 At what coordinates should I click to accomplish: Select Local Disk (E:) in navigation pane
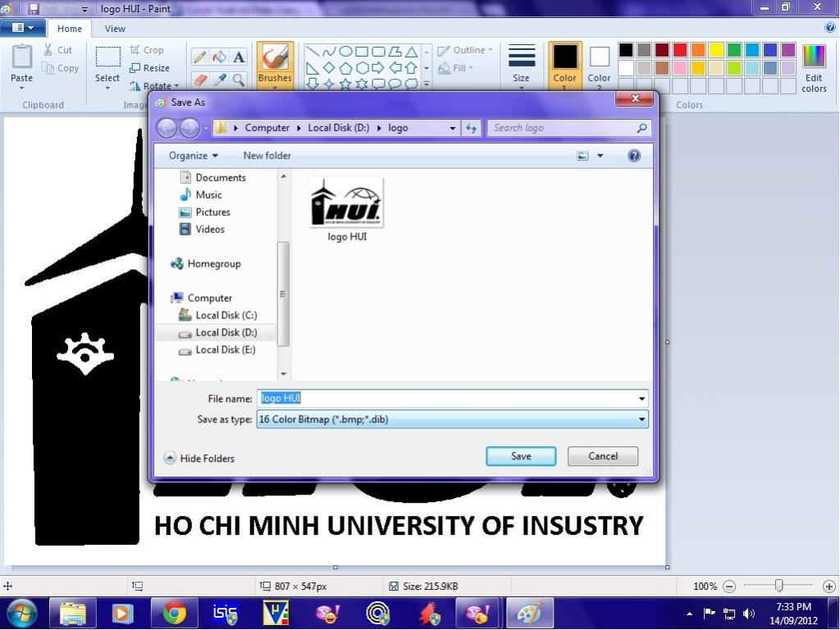(217, 349)
